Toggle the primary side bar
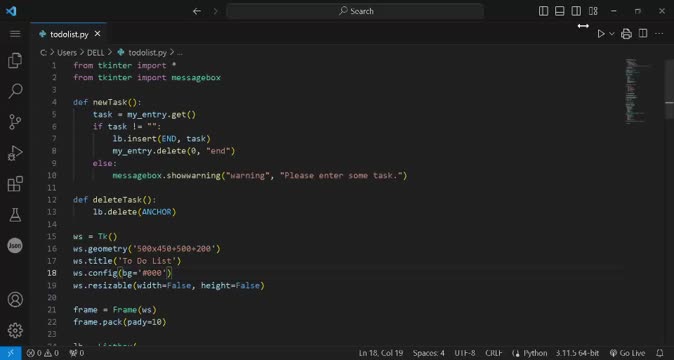 pos(543,11)
